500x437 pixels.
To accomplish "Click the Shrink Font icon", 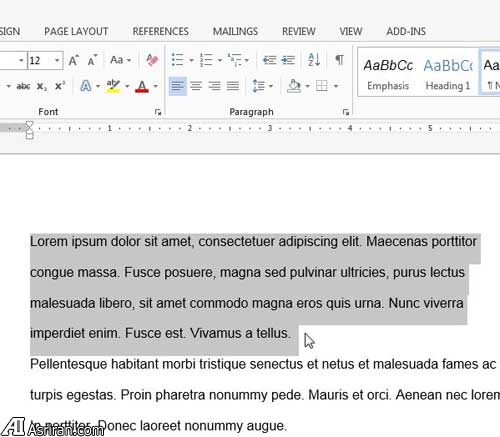I will click(92, 60).
